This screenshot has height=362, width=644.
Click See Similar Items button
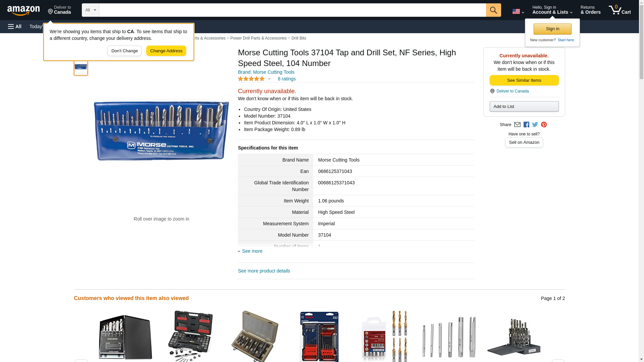pos(524,80)
